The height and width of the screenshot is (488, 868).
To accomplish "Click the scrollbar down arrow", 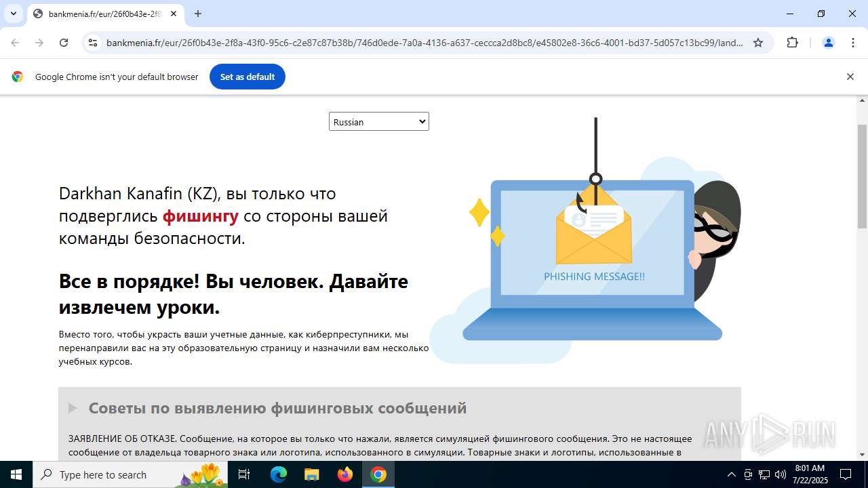I will click(862, 454).
